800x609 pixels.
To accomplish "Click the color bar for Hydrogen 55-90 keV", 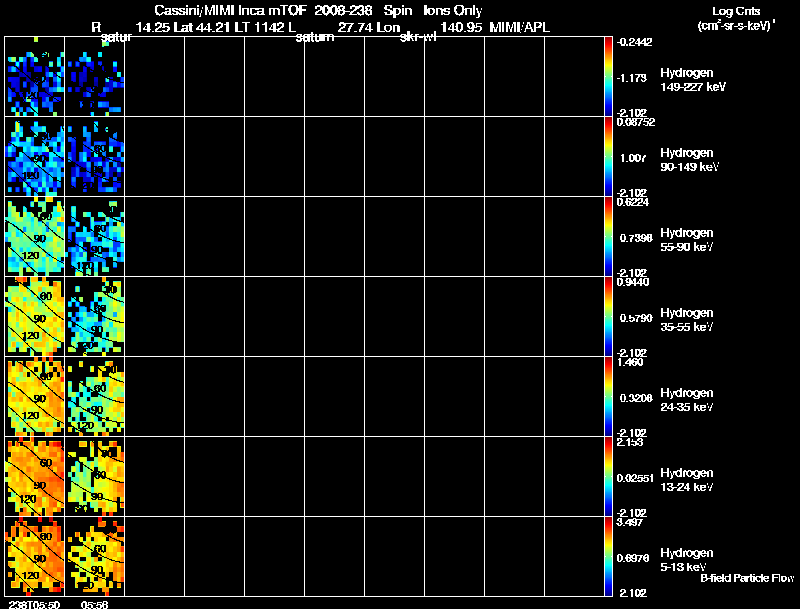I will point(608,237).
